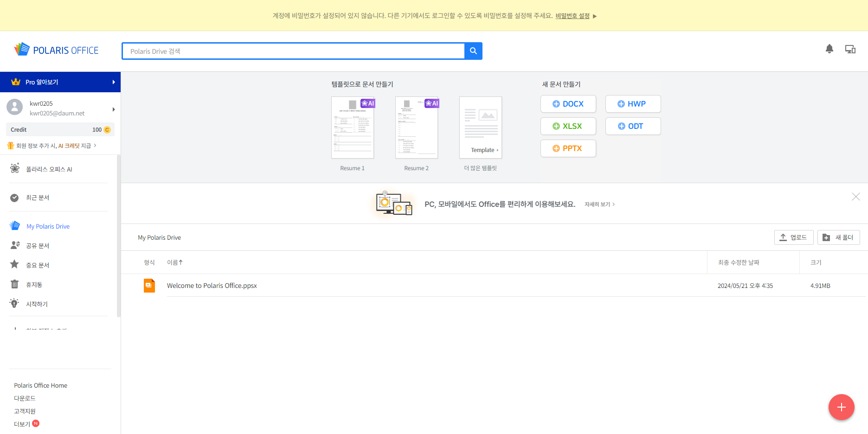Sort the file list by 이름
The width and height of the screenshot is (868, 434).
pyautogui.click(x=175, y=262)
